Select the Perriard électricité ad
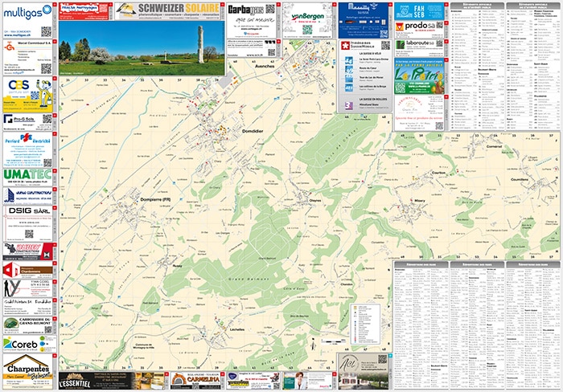Screen dimensions: 563x392 (x=28, y=149)
